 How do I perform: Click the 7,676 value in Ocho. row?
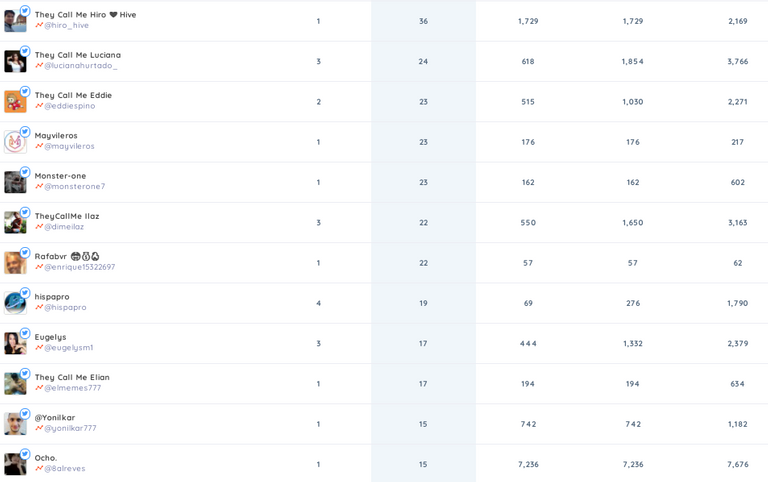click(738, 464)
